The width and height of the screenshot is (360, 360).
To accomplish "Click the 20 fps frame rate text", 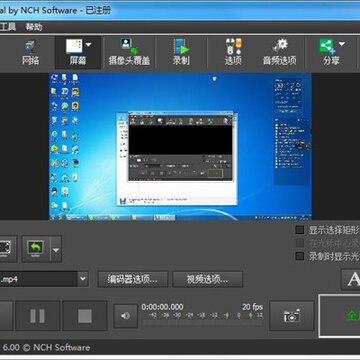I will coord(252,307).
